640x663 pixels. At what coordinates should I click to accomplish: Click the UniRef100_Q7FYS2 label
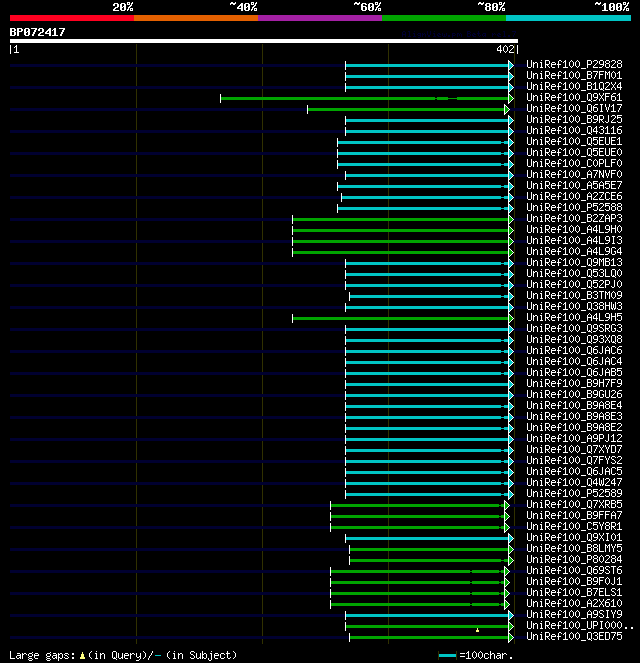(574, 460)
